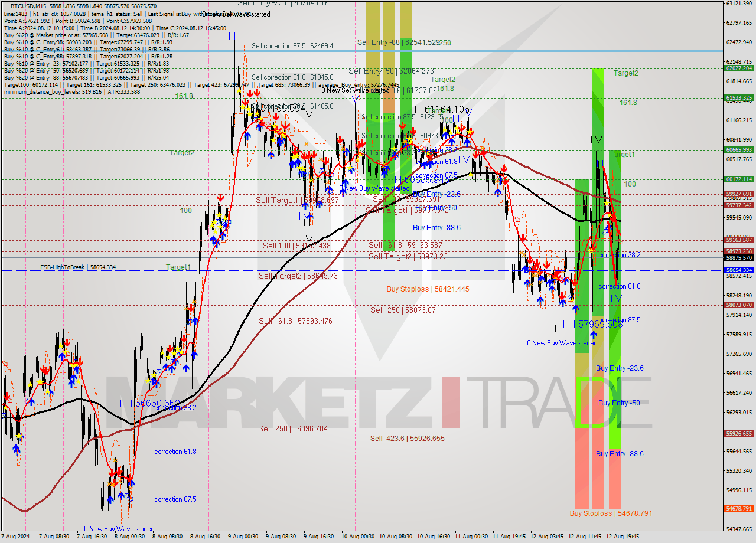Viewport: 756px width, 543px height.
Task: Click the 10 Aug 00:30 time label
Action: 359,537
